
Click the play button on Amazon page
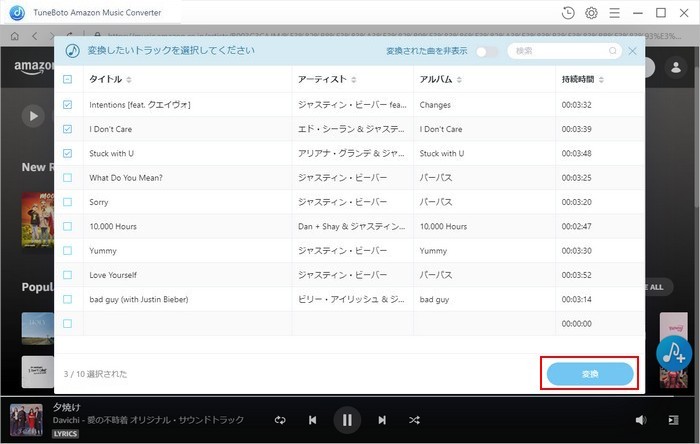click(x=33, y=116)
